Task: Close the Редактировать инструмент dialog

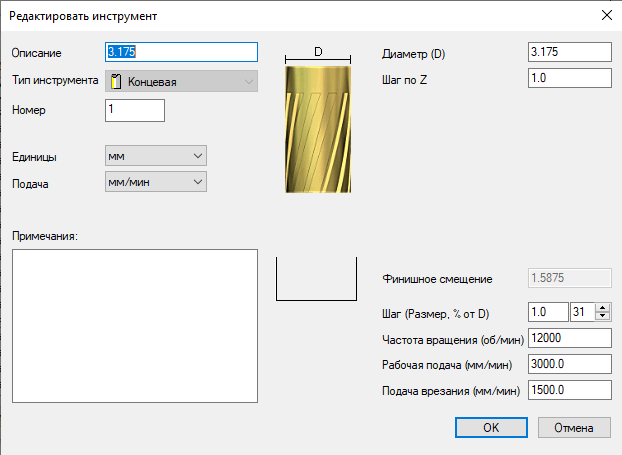Action: (x=607, y=15)
